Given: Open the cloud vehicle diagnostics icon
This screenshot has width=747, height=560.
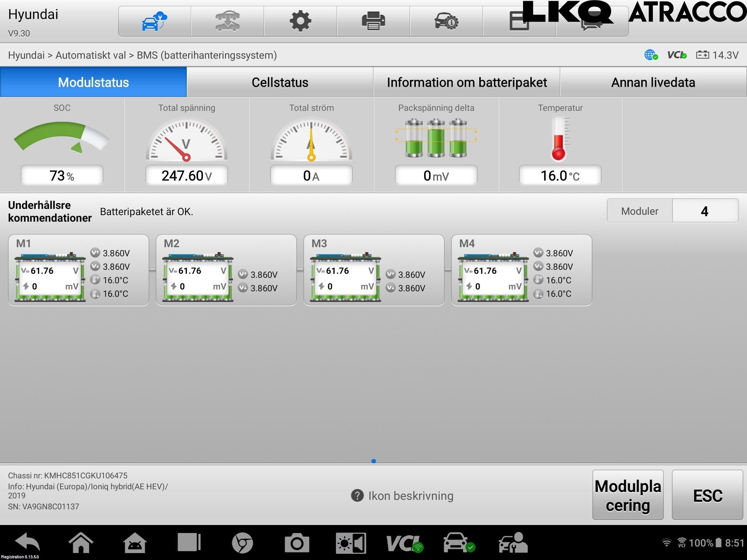Looking at the screenshot, I should tap(154, 21).
